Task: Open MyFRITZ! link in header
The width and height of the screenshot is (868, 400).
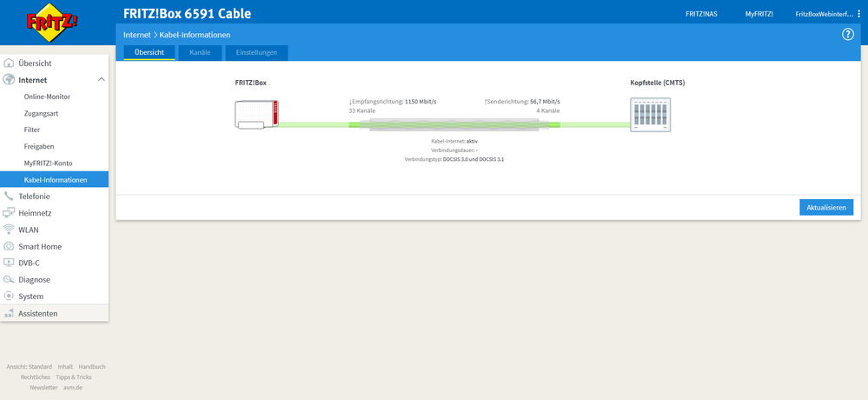Action: pos(759,14)
